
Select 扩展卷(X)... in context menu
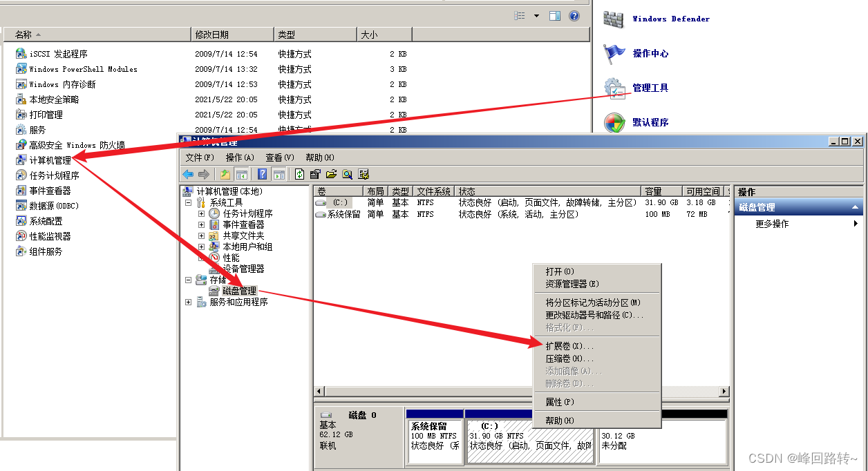tap(598, 346)
